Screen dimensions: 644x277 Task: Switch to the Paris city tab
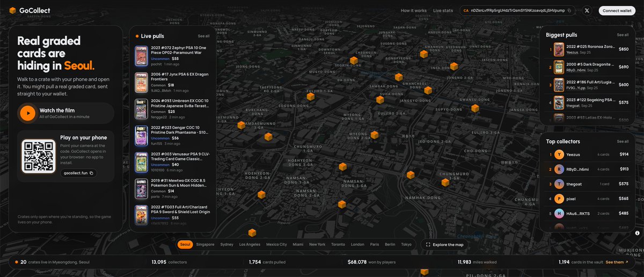pyautogui.click(x=375, y=244)
